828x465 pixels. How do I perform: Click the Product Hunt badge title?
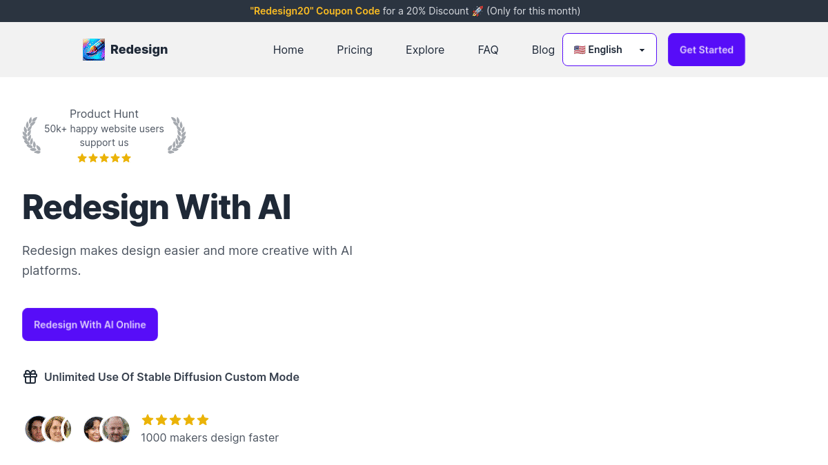coord(104,114)
